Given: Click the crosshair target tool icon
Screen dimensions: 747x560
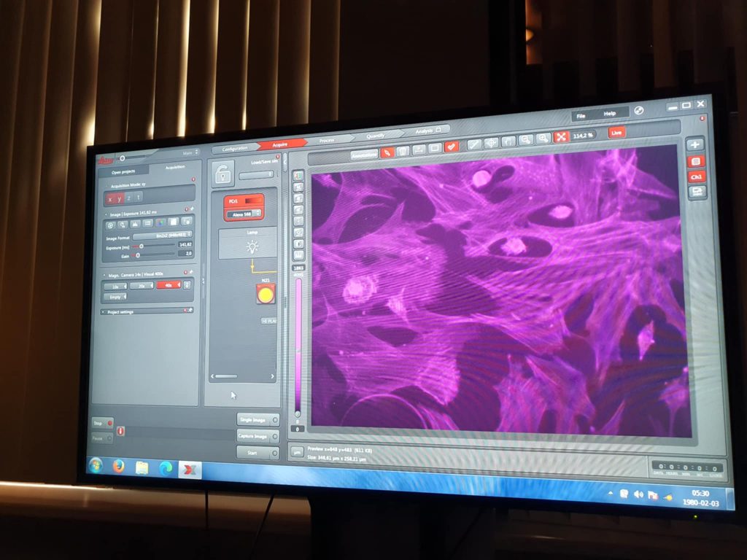Looking at the screenshot, I should click(x=491, y=143).
